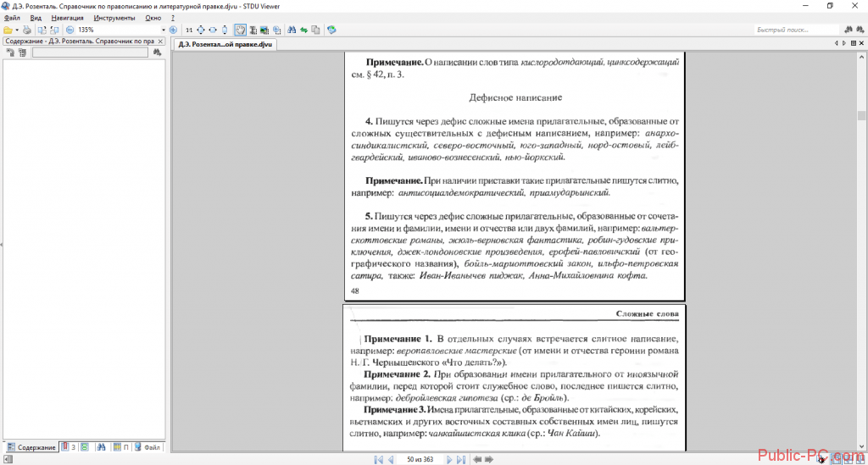Close the Содержание side panel
Image resolution: width=868 pixels, height=465 pixels.
160,42
